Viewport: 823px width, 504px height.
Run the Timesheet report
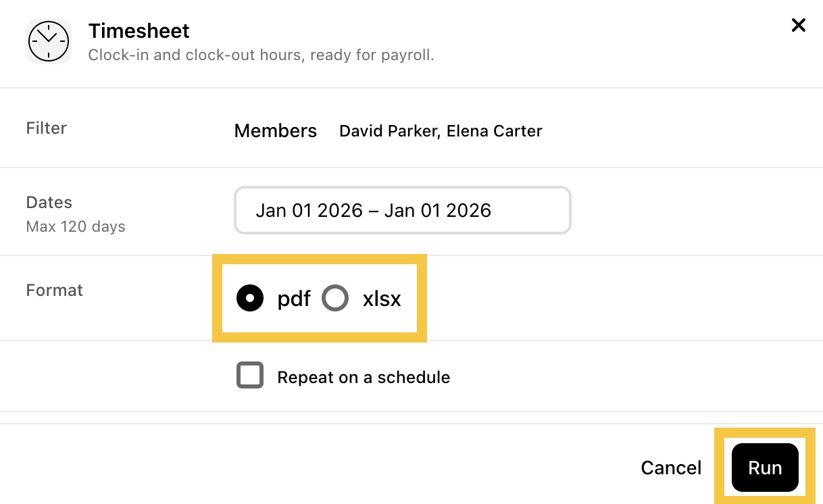pyautogui.click(x=765, y=468)
